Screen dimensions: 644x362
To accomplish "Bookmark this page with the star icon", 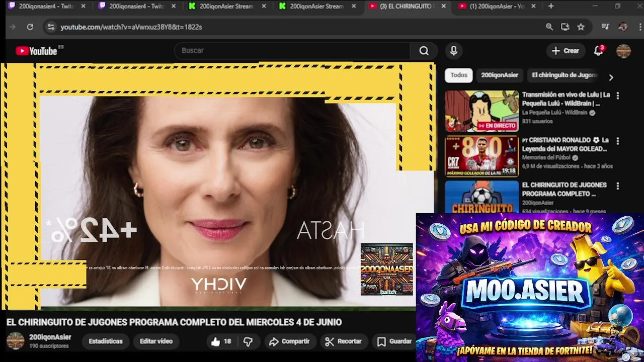I will click(581, 27).
